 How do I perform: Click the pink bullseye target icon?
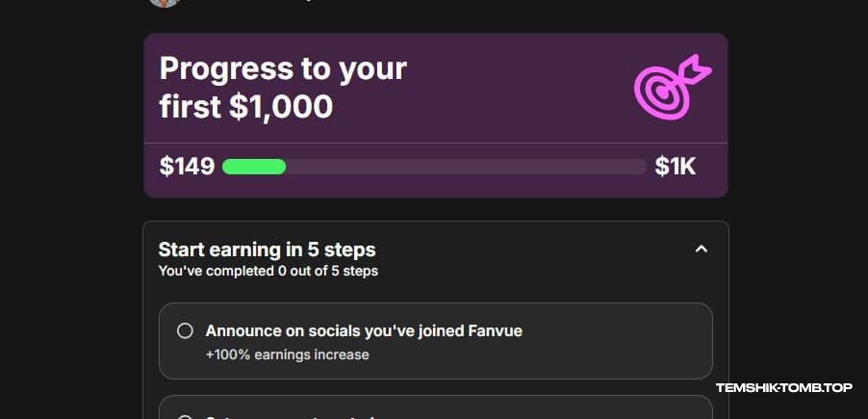pyautogui.click(x=671, y=88)
